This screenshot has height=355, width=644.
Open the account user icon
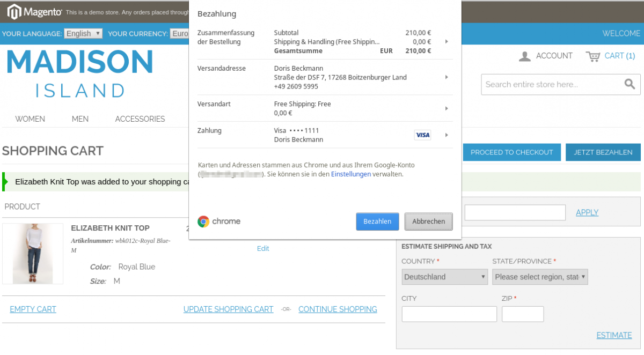click(x=525, y=56)
